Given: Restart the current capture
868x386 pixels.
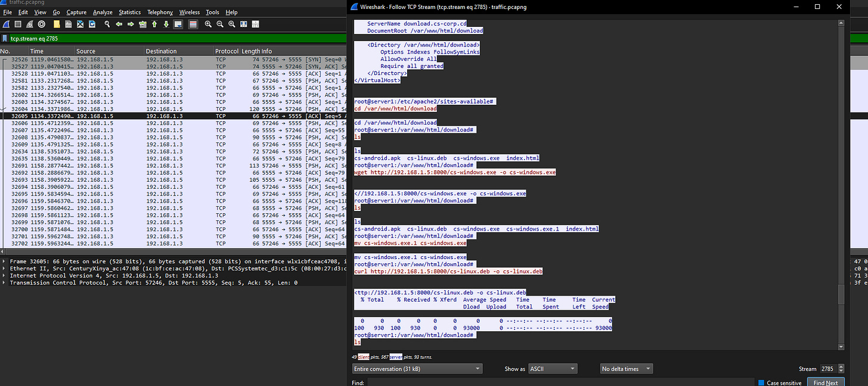Looking at the screenshot, I should point(30,24).
